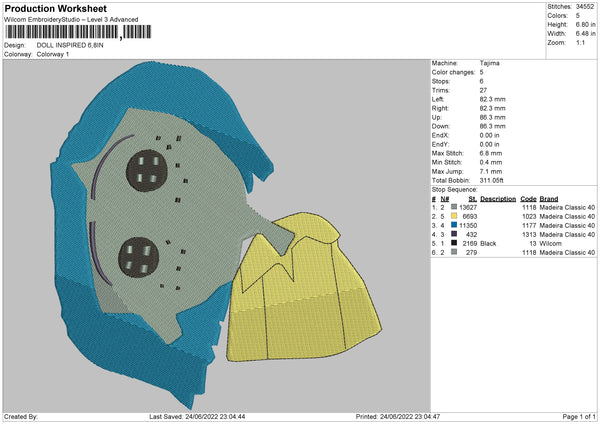Click the black thread swatch in stop row 5
Viewport: 600px width, 424px height.
click(454, 243)
